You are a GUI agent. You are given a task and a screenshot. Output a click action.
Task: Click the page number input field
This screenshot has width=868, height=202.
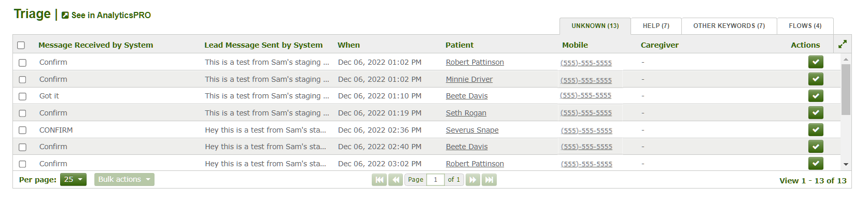point(436,180)
